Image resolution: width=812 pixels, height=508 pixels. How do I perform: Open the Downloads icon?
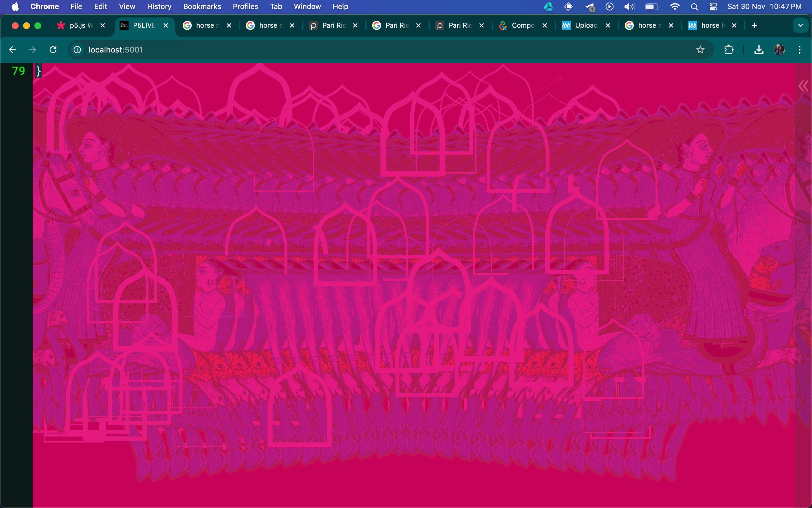[759, 50]
